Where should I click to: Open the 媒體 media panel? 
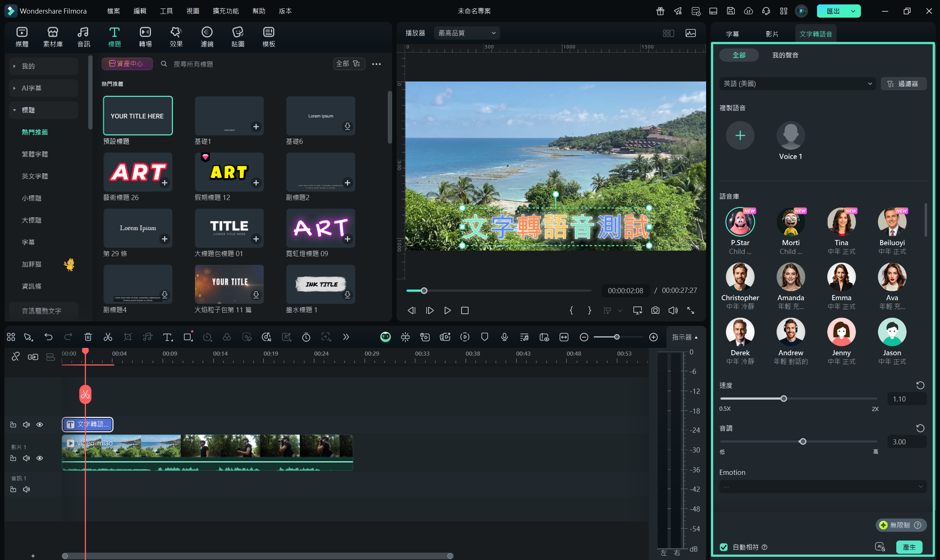(22, 37)
